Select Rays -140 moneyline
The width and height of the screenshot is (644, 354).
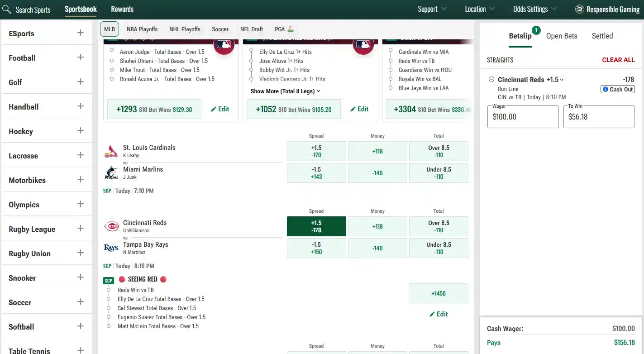click(x=377, y=248)
